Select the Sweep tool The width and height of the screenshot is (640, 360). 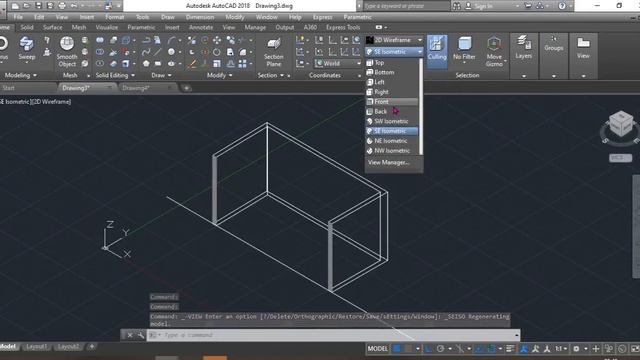pyautogui.click(x=27, y=49)
